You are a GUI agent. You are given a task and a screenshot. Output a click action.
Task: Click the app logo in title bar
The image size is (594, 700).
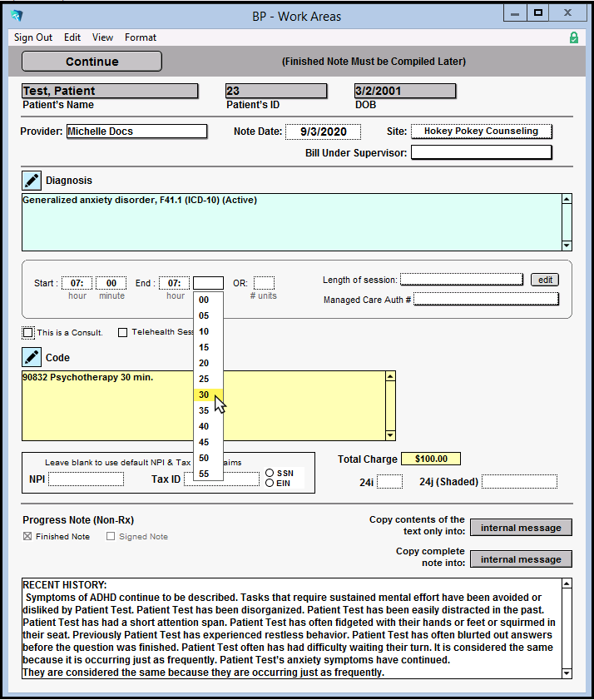coord(16,15)
